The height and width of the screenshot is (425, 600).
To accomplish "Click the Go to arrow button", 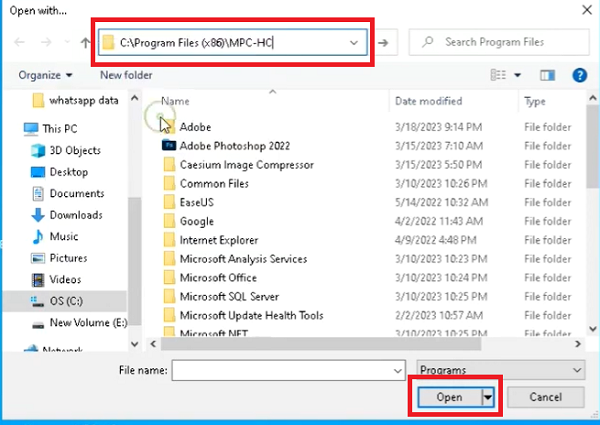I will [383, 42].
